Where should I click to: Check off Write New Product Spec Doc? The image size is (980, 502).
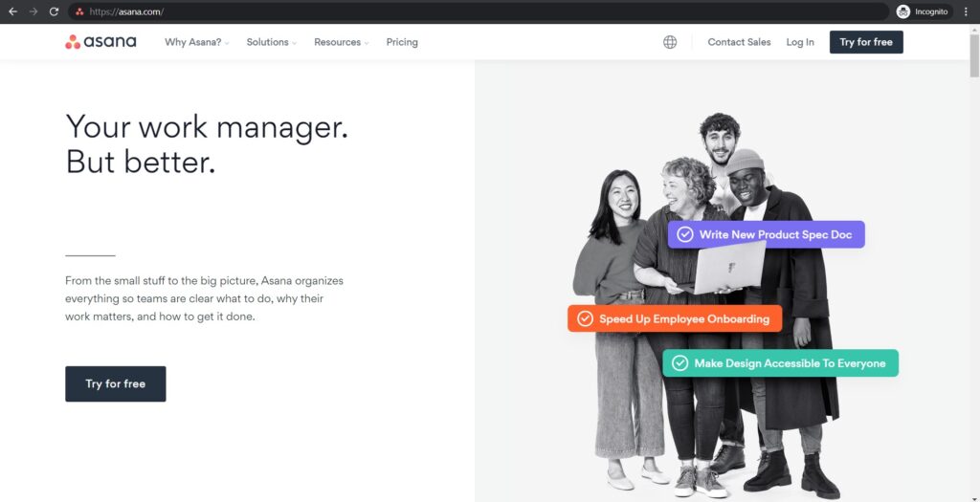pos(685,234)
